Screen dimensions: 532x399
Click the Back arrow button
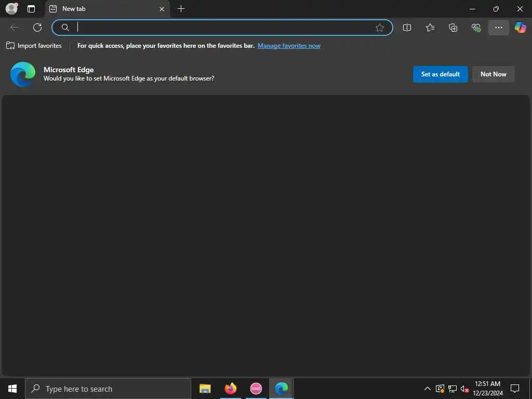15,28
